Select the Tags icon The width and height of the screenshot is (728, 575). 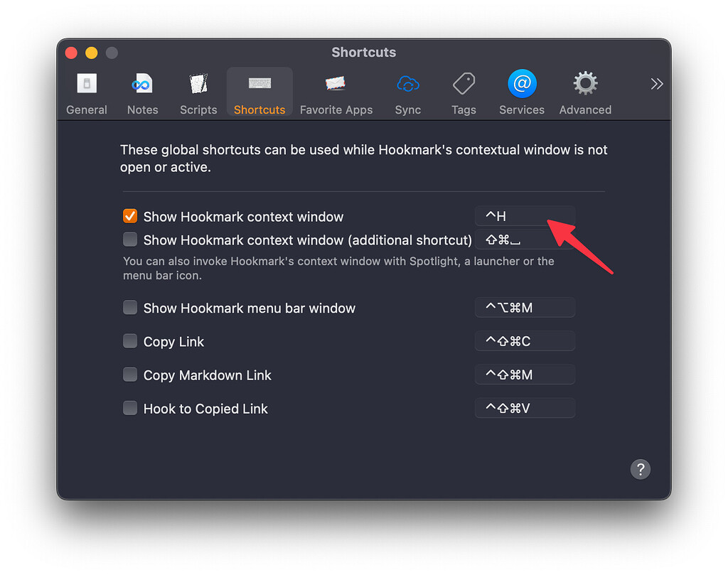click(463, 91)
